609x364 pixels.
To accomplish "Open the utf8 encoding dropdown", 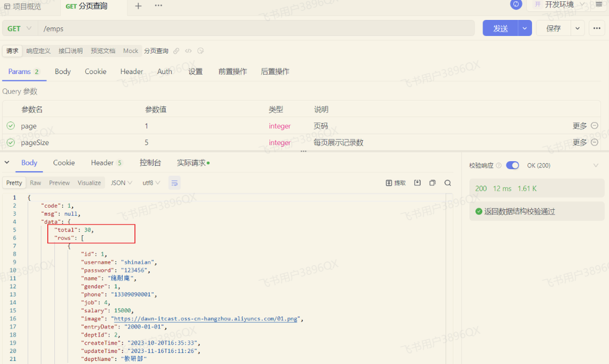I will pyautogui.click(x=151, y=183).
